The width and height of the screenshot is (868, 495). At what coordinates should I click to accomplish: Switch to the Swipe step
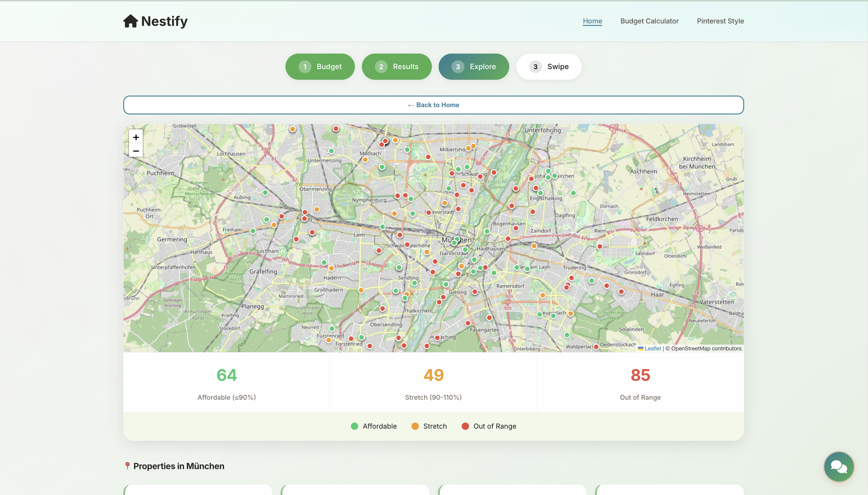548,67
